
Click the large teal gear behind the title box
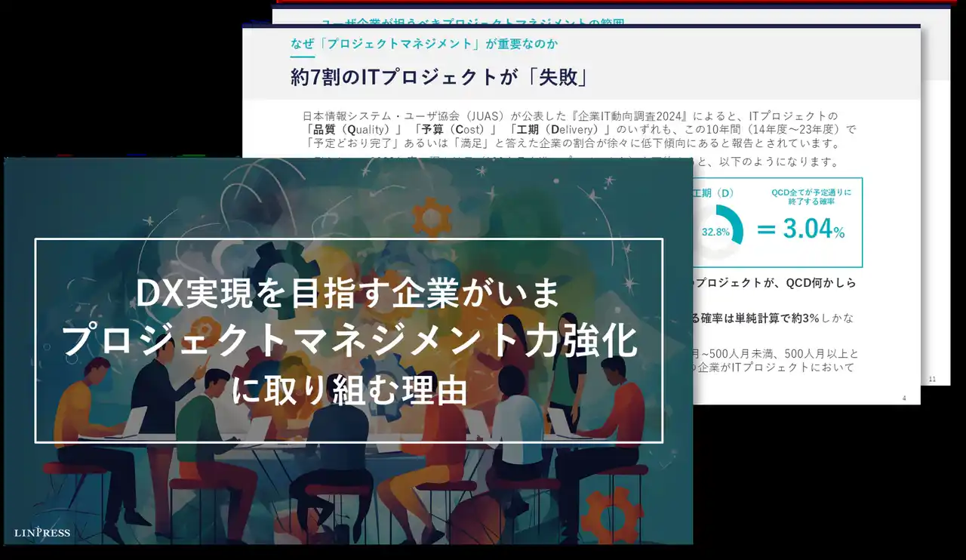pos(285,270)
